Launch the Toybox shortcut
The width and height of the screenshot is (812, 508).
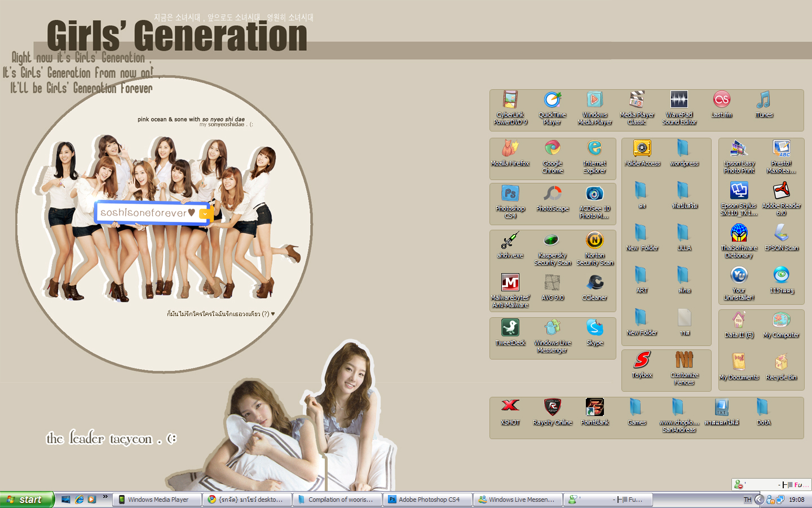[x=642, y=365]
